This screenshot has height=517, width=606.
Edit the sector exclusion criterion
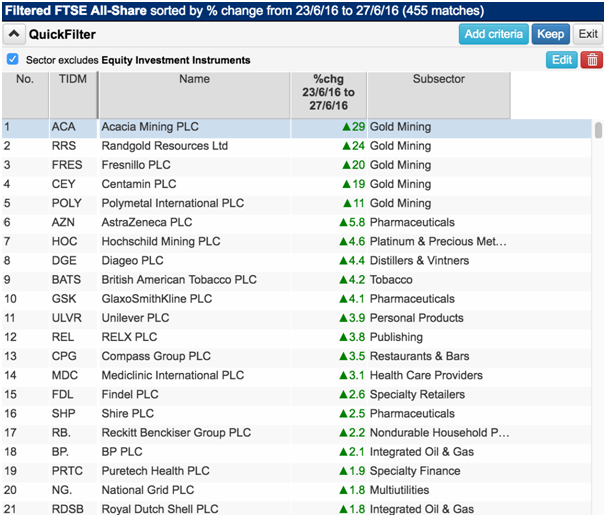pyautogui.click(x=562, y=60)
